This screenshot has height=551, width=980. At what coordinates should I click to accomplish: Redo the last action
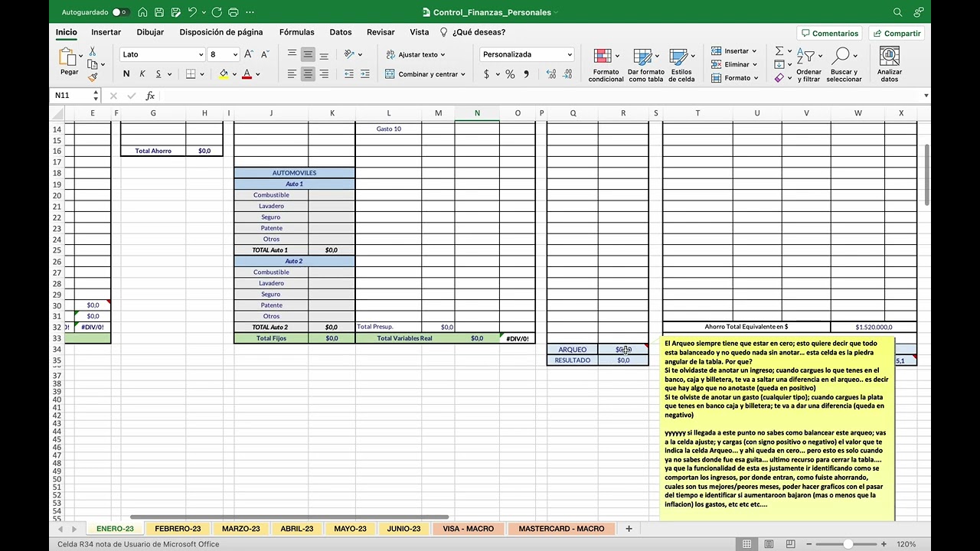[x=217, y=12]
